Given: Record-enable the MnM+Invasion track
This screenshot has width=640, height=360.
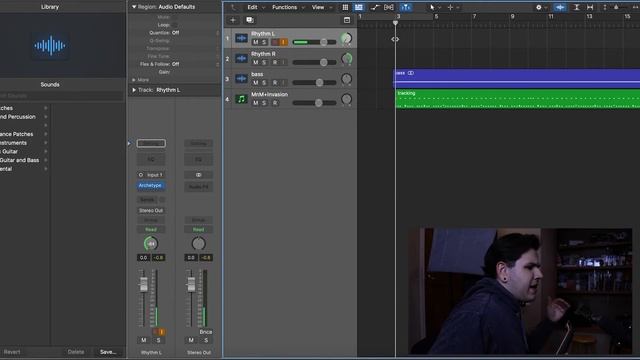Looking at the screenshot, I should point(275,103).
